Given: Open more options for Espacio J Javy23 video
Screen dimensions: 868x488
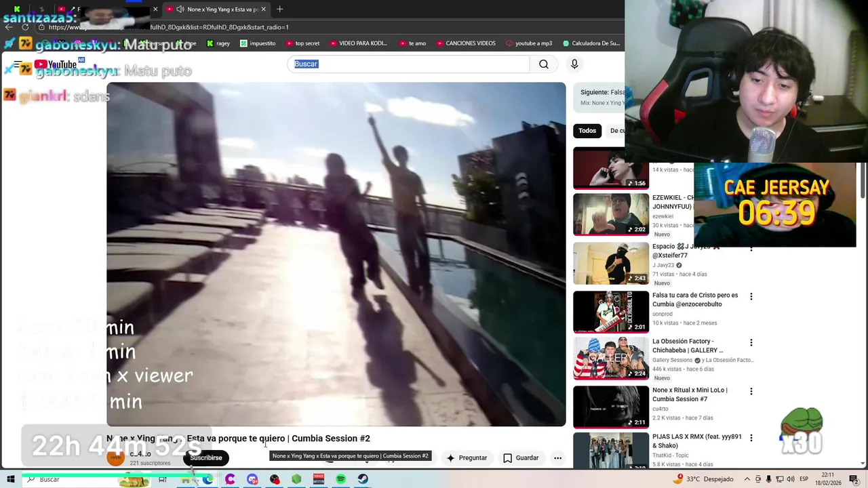Looking at the screenshot, I should 751,248.
